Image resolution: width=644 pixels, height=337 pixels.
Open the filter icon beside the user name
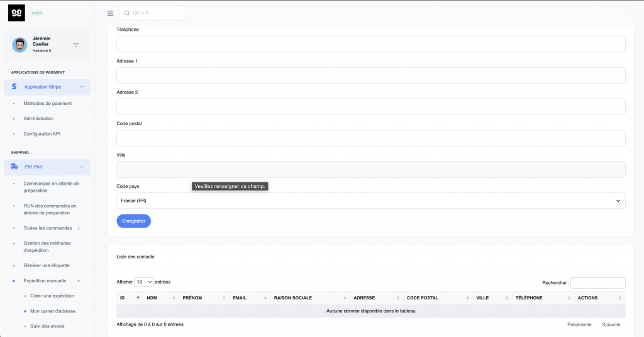pos(76,45)
